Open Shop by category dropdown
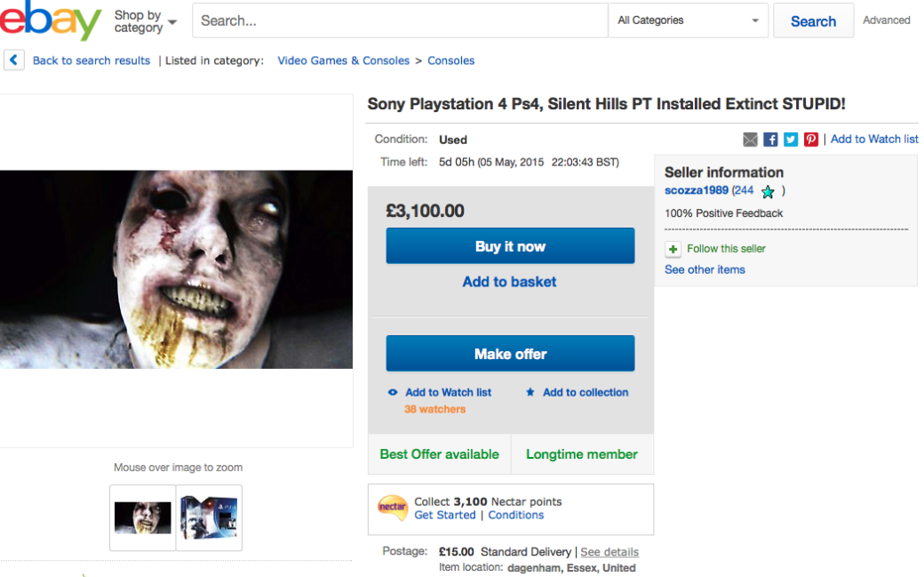 145,21
